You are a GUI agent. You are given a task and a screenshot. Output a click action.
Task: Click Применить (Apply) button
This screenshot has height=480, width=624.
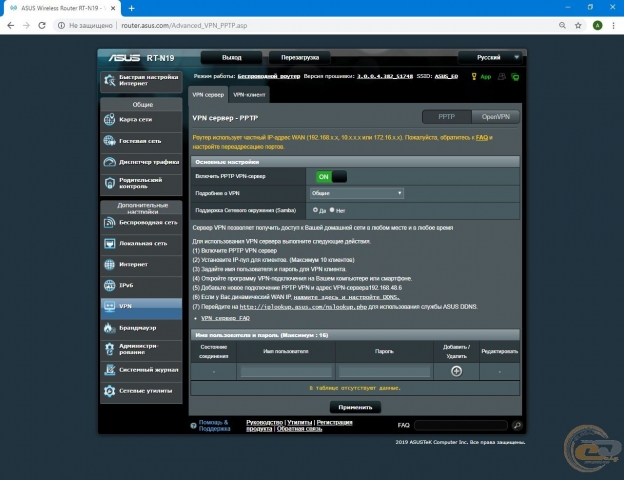355,407
